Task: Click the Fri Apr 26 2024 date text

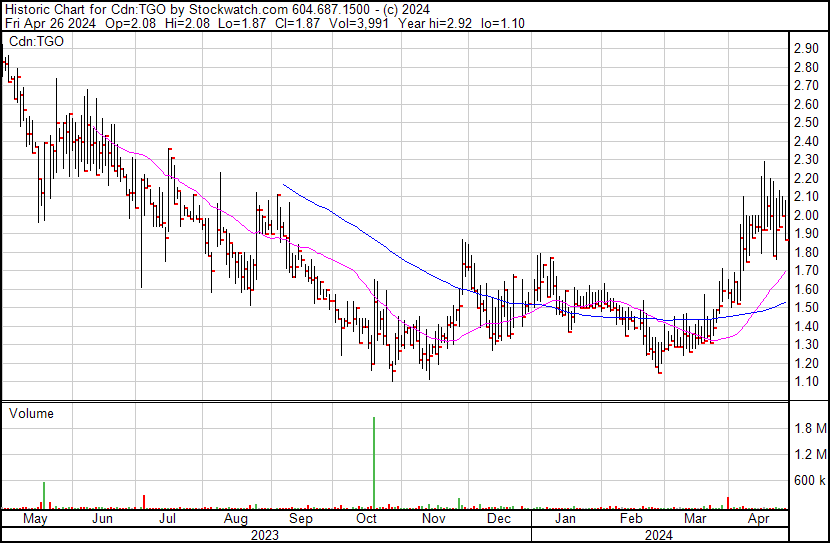Action: tap(50, 23)
